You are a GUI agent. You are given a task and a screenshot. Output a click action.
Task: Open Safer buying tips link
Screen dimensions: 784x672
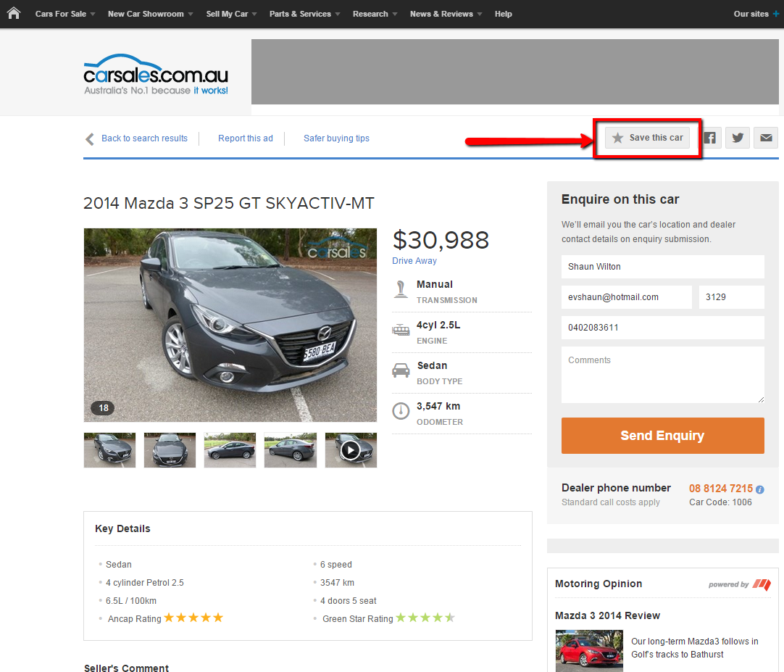pyautogui.click(x=336, y=138)
